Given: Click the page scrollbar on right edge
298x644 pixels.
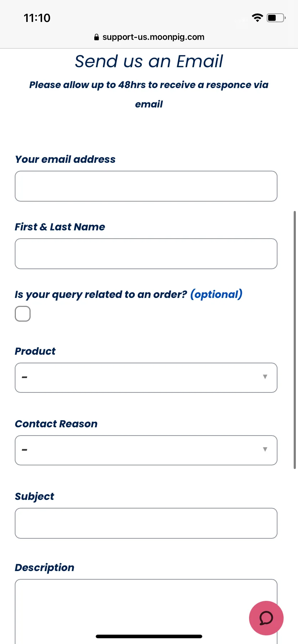Looking at the screenshot, I should click(295, 340).
